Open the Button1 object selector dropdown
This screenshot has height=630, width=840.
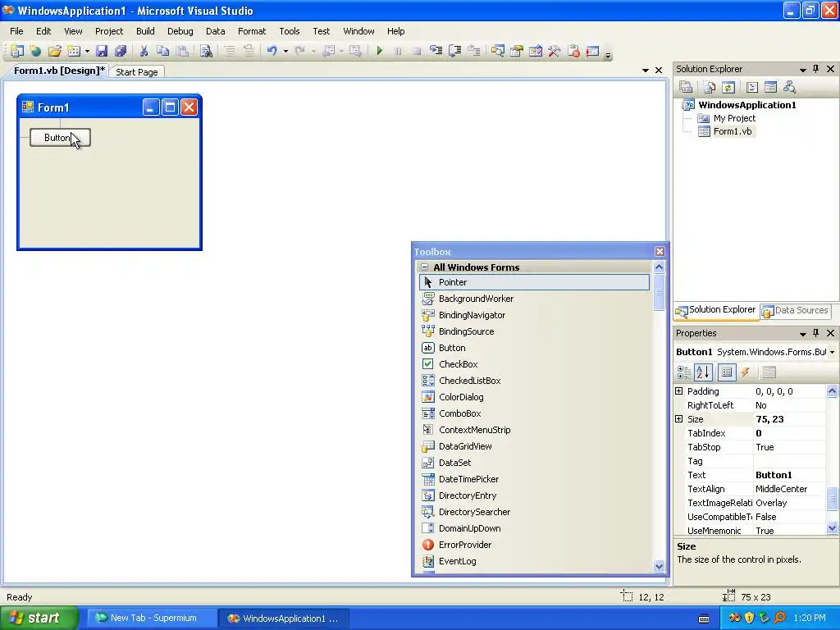(832, 353)
